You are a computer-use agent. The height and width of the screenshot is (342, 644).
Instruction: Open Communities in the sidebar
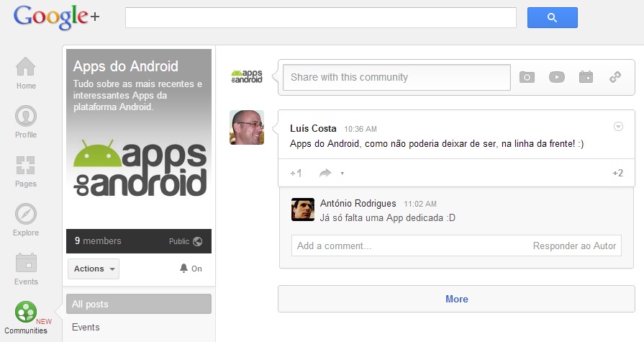coord(26,318)
